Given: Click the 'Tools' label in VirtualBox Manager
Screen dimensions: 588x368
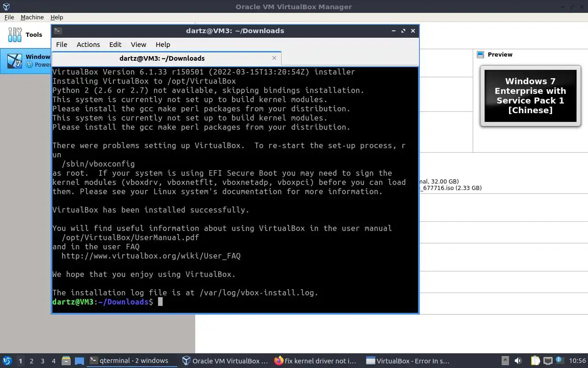Looking at the screenshot, I should click(34, 34).
